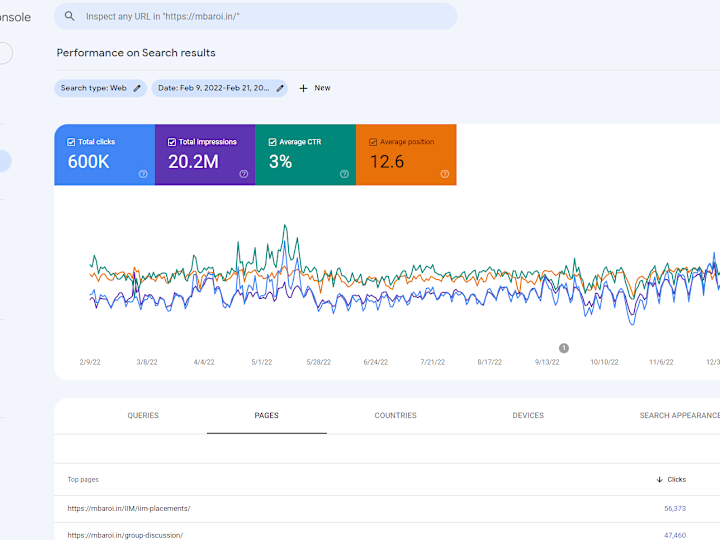Switch to the Queries tab

tap(143, 416)
